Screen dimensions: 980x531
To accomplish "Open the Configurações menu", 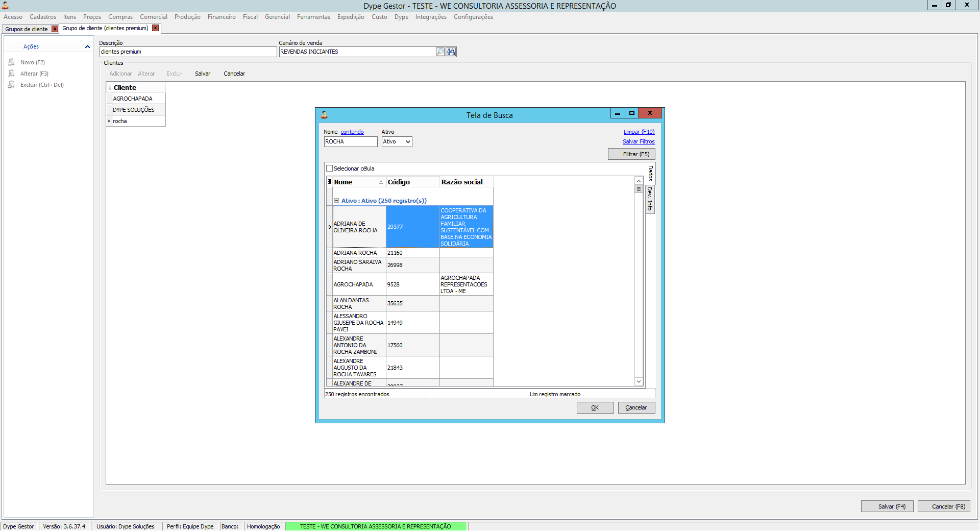I will (473, 17).
